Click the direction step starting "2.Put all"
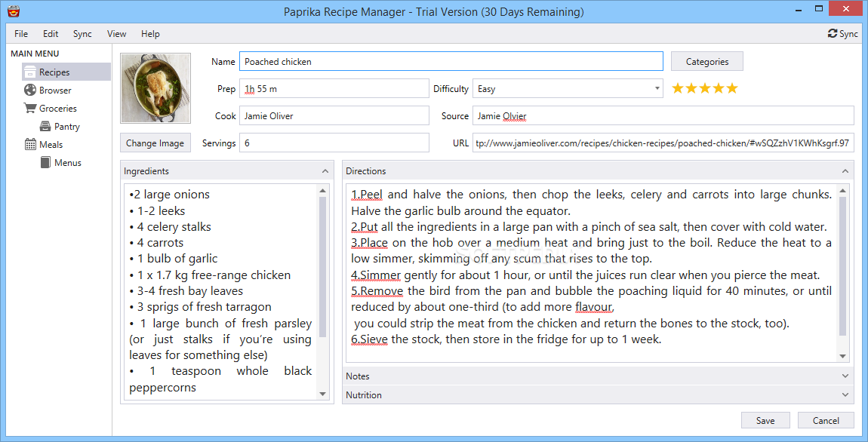 coord(589,227)
